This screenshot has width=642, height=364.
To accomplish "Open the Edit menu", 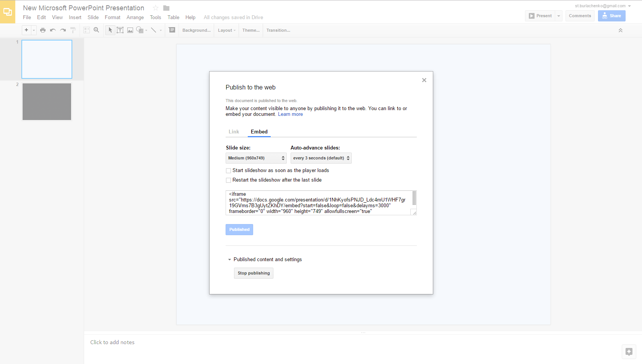I will click(x=41, y=17).
